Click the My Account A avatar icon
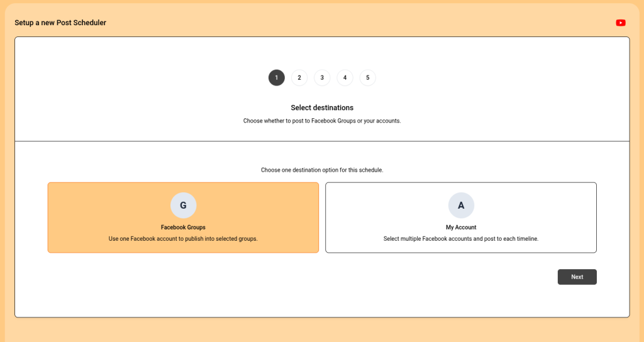Viewport: 644px width, 342px height. (461, 206)
